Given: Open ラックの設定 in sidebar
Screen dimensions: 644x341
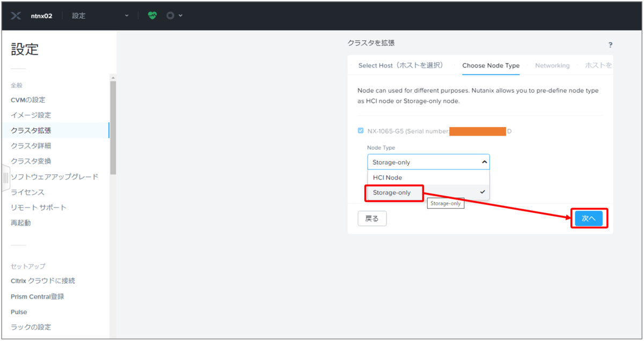Looking at the screenshot, I should pos(31,327).
